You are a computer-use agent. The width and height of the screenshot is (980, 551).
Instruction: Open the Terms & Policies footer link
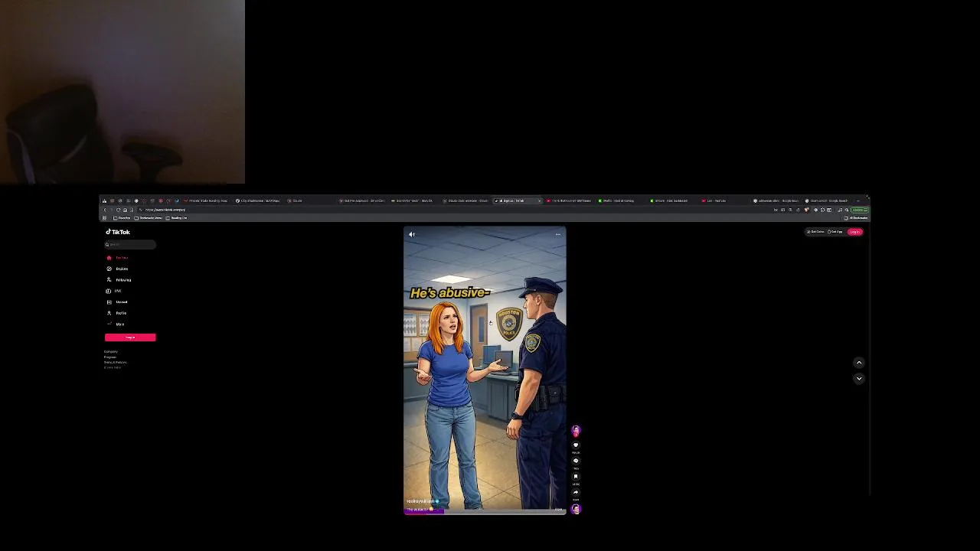(x=116, y=362)
